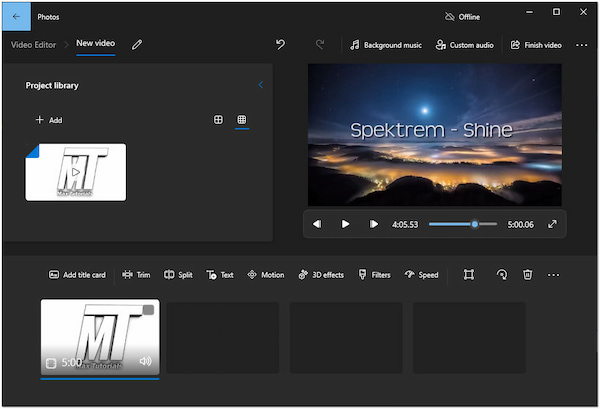
Task: Open Motion settings for clip
Action: pyautogui.click(x=266, y=275)
